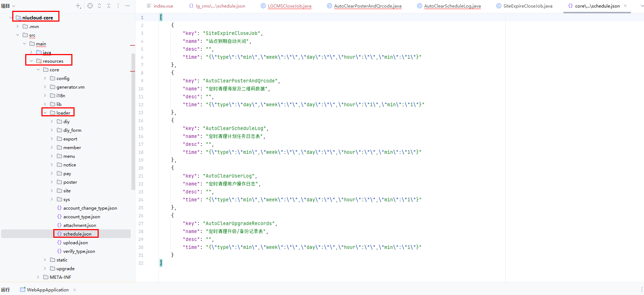Switch to the AutoClearScheduleLog.java tab
Screen dimensions: 644x295
[452, 6]
